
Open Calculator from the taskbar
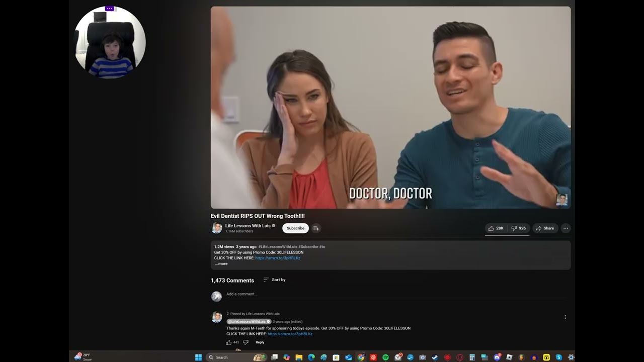472,357
